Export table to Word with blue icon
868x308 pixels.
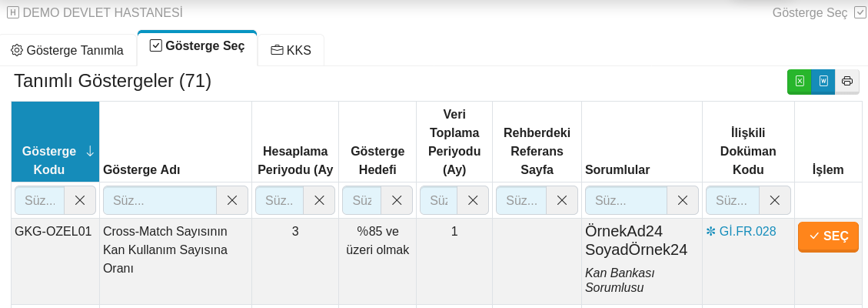[823, 81]
